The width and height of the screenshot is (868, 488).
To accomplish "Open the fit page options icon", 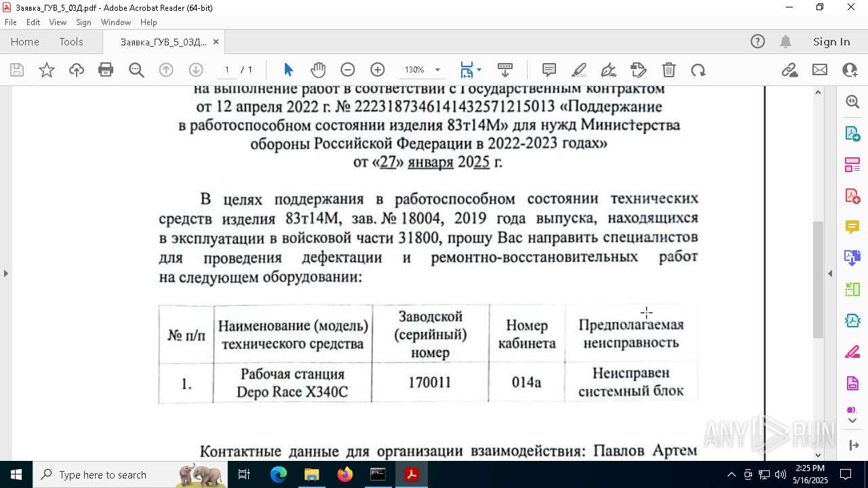I will click(467, 70).
